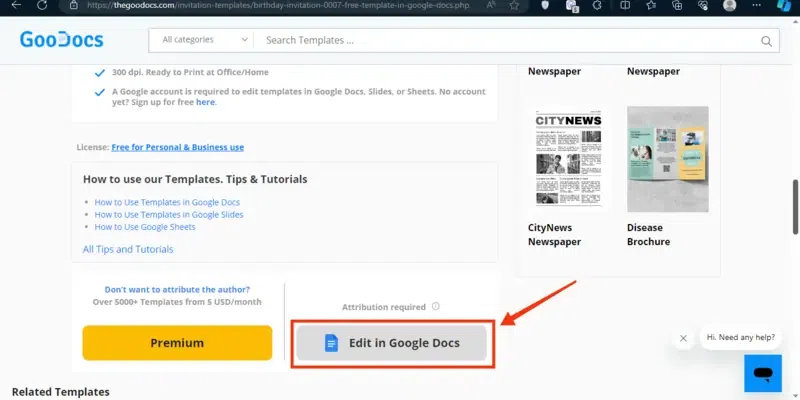Open the Extensions puzzle piece icon
Screen dimensions: 800x400
pos(597,5)
